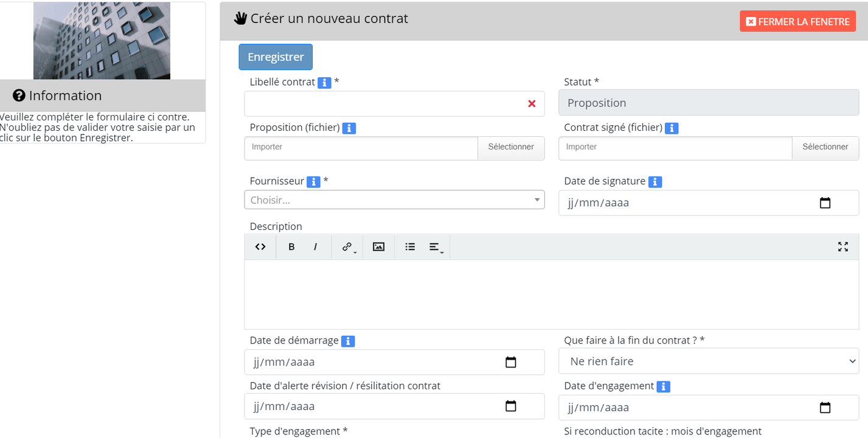Show info for the Fournisseur field
Image resolution: width=868 pixels, height=438 pixels.
[313, 181]
